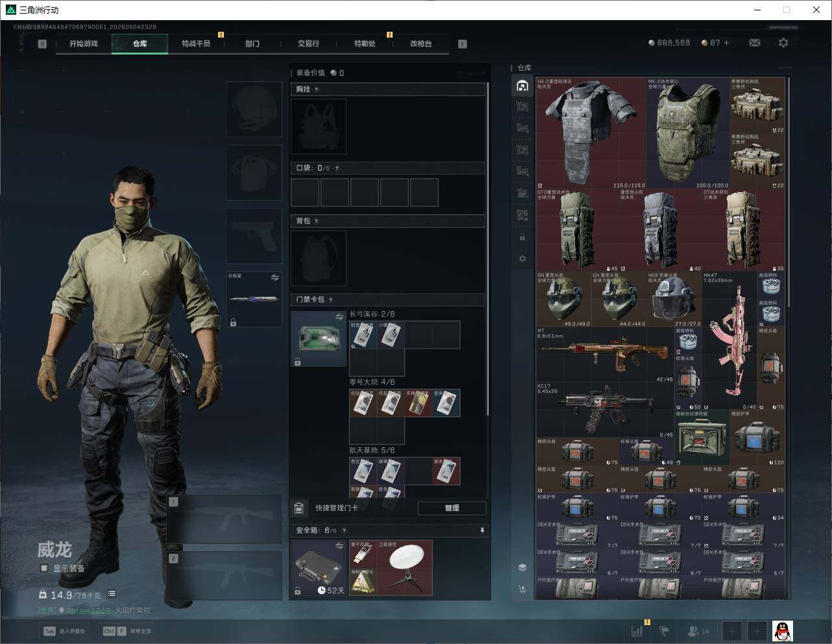This screenshot has height=644, width=832.
Task: Select the HA-2 heavy body armor item
Action: point(591,133)
